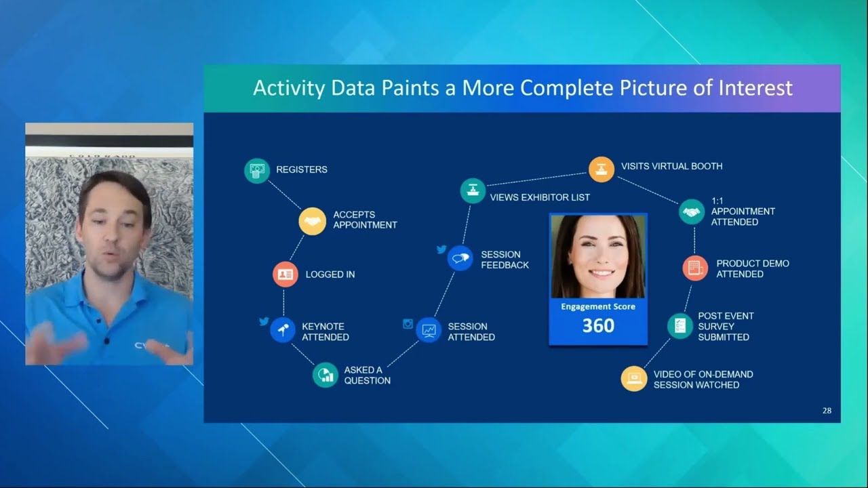The image size is (868, 488).
Task: Click the Twitter bird beside Keynote Attended
Action: 264,321
